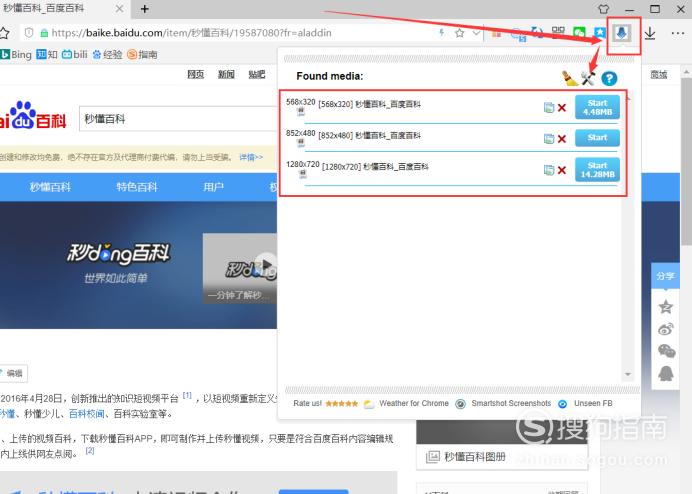Open a new browser tab

tap(145, 9)
